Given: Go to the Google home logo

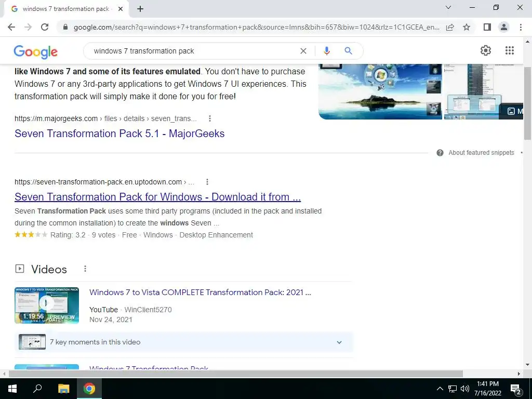Looking at the screenshot, I should click(36, 51).
